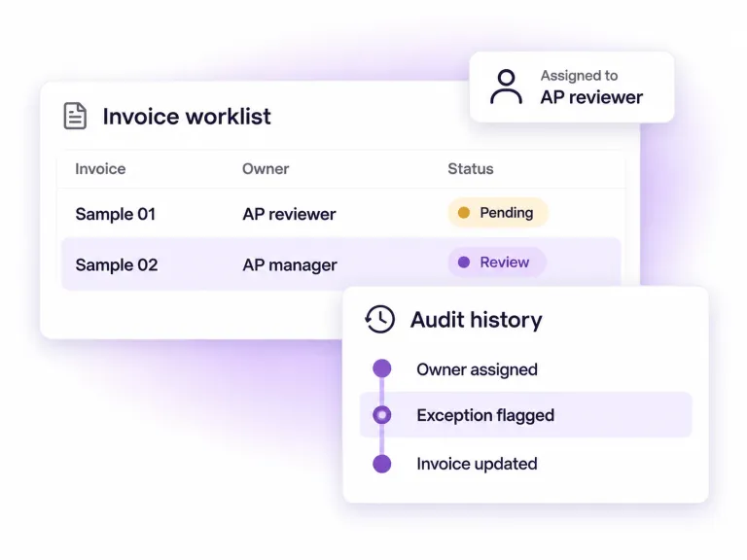Viewport: 747px width, 560px height.
Task: Click the Owner assigned timeline dot
Action: pos(382,368)
